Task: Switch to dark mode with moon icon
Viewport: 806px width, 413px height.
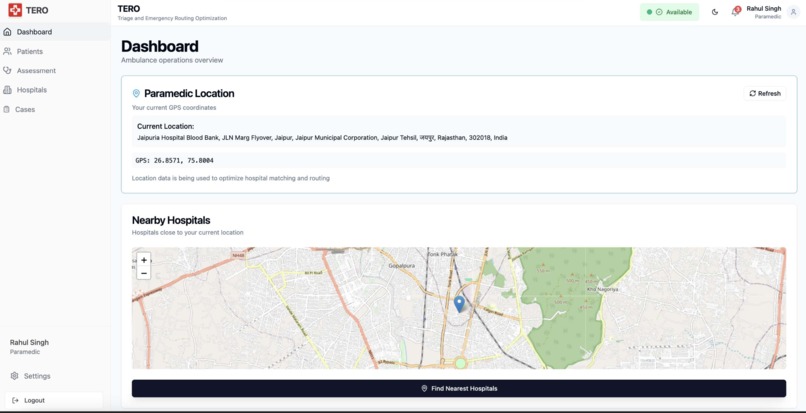Action: pos(715,12)
